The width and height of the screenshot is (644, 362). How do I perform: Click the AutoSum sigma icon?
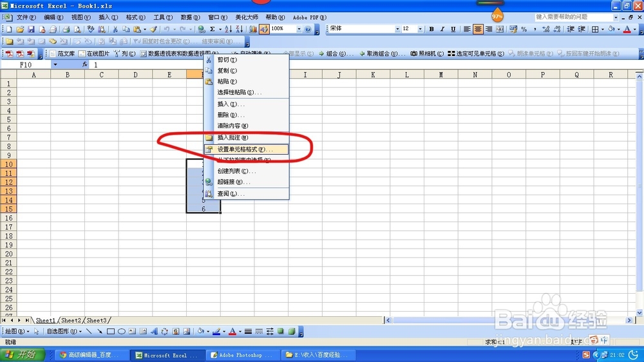pyautogui.click(x=213, y=29)
